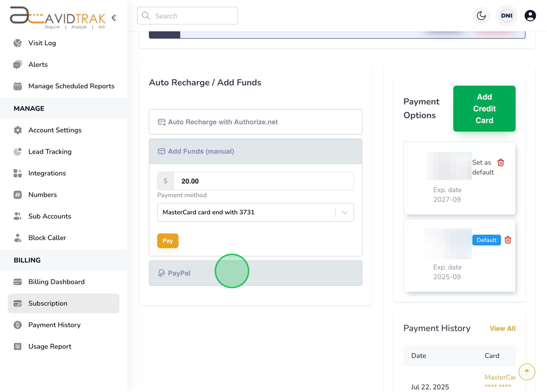Focus the Search input field
Screen dimensions: 547x392
188,16
